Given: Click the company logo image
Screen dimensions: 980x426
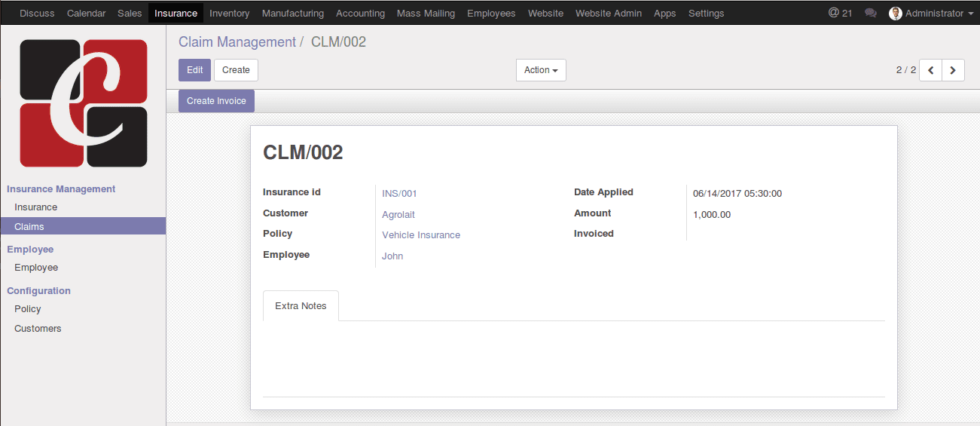Looking at the screenshot, I should point(83,103).
